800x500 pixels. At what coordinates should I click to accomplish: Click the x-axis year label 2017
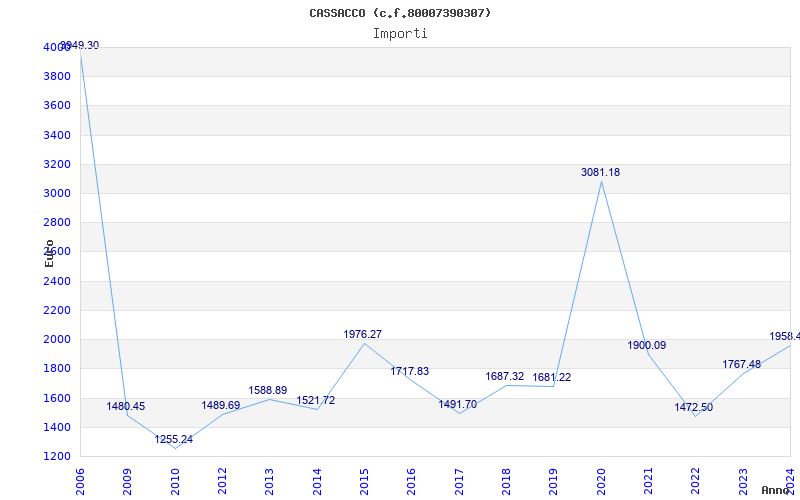tap(459, 482)
